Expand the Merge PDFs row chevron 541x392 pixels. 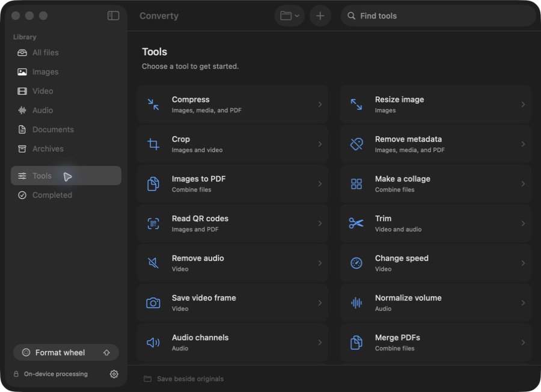click(523, 343)
